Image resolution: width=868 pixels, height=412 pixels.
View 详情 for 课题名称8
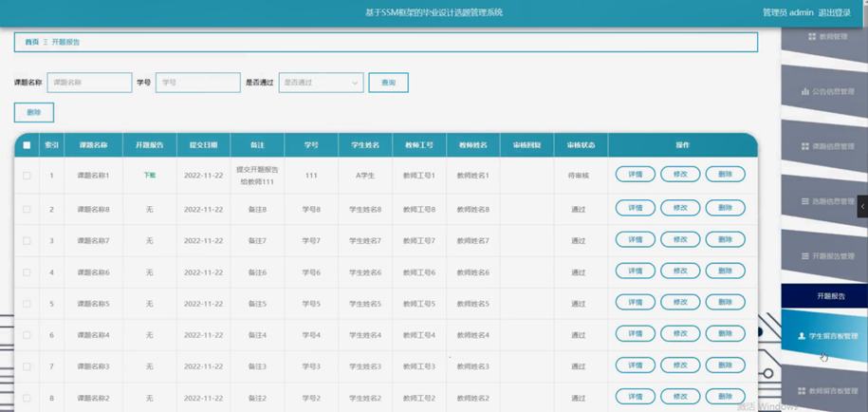point(636,208)
